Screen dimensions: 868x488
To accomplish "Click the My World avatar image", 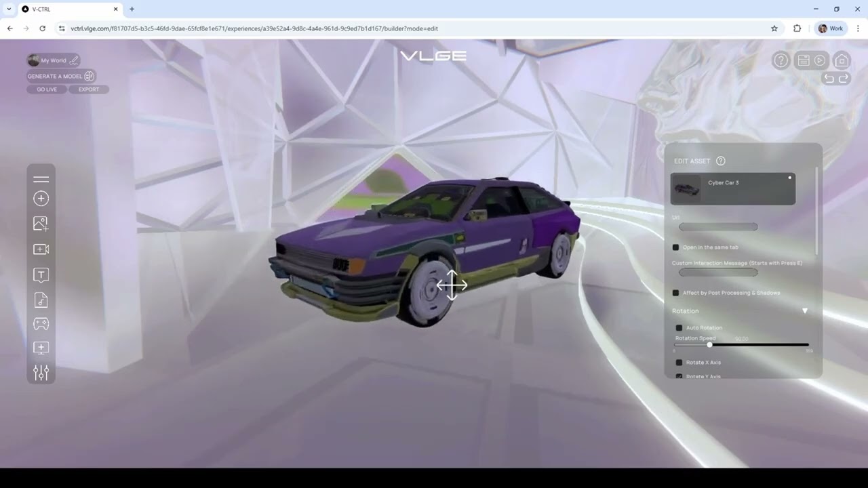I will pos(33,60).
